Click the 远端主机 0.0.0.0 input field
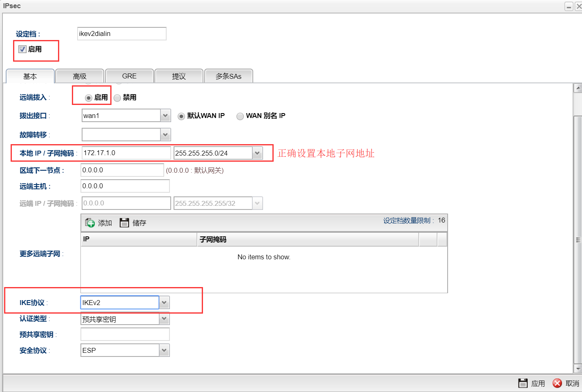Screen dimensions: 582x392 [x=125, y=186]
